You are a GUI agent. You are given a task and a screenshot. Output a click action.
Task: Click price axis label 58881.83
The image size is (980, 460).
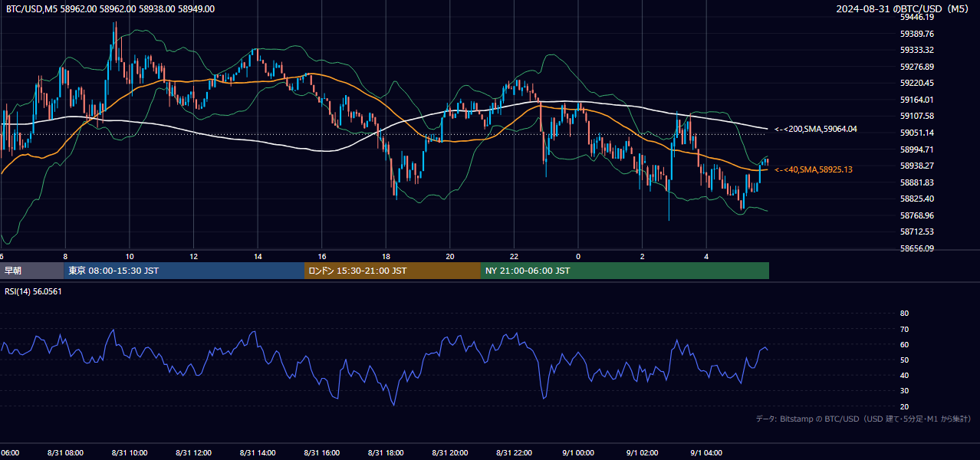[916, 182]
